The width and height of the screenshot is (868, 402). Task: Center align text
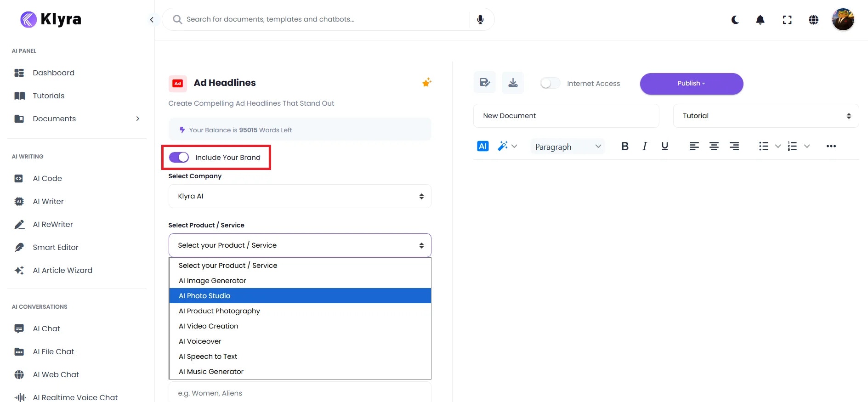[714, 146]
